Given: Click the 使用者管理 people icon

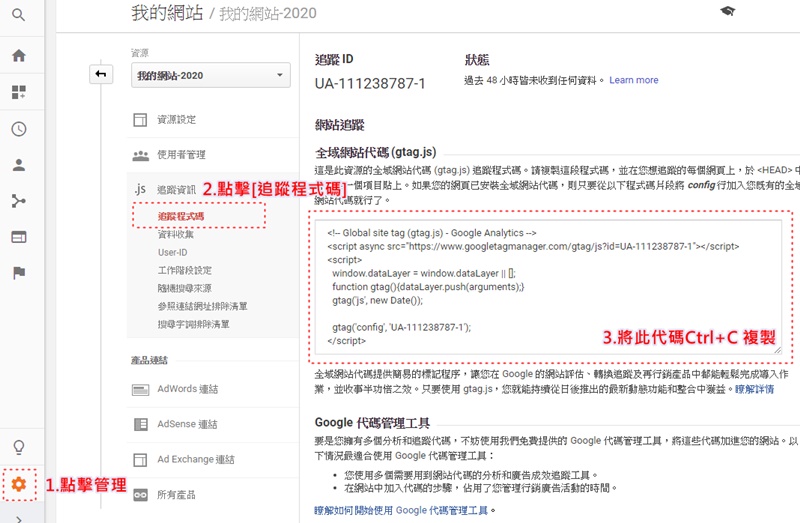Looking at the screenshot, I should click(140, 155).
